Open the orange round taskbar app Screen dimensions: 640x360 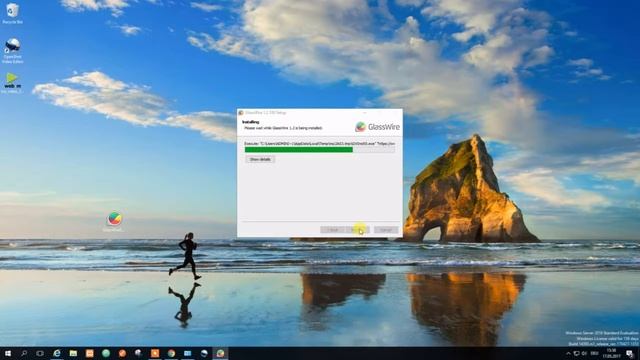tap(122, 353)
